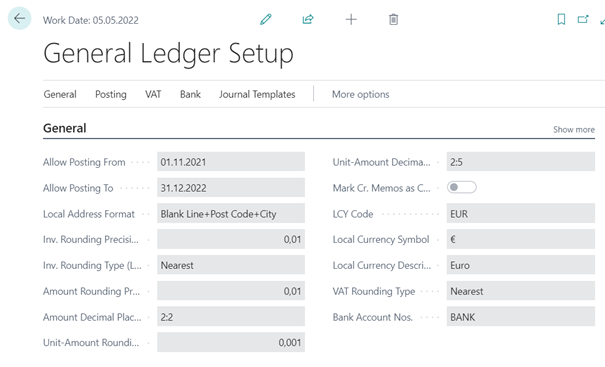Screen dimensions: 605x367
Task: Open the Journal Templates menu
Action: [257, 95]
